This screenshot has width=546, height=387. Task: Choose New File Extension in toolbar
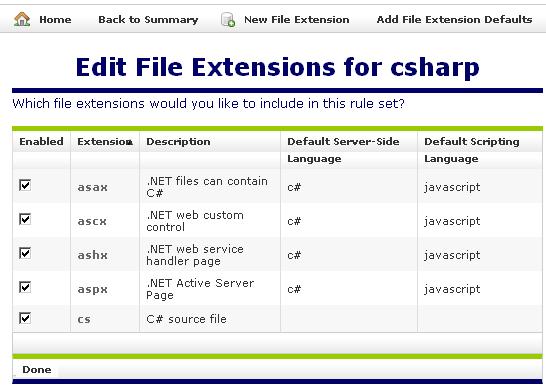[297, 20]
